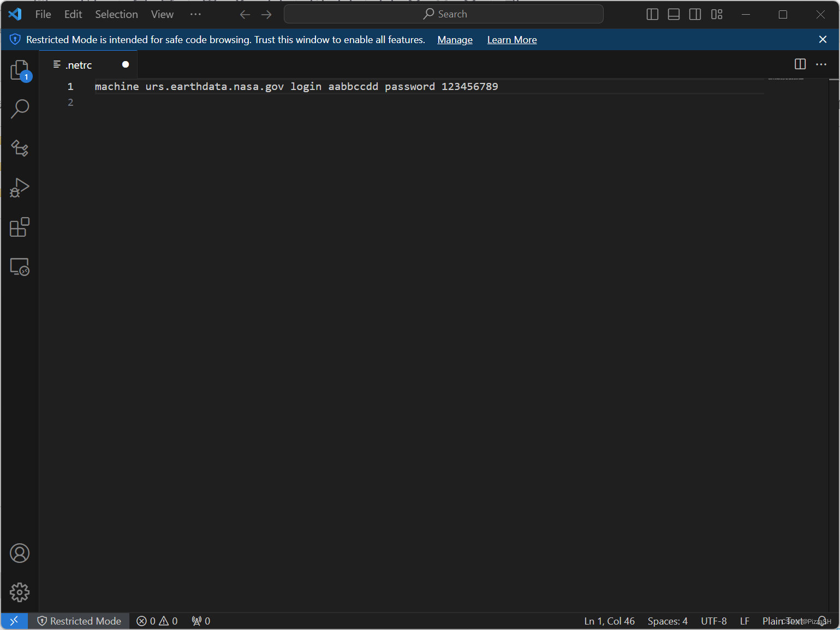Close the Restricted Mode banner
The image size is (840, 630).
(823, 39)
